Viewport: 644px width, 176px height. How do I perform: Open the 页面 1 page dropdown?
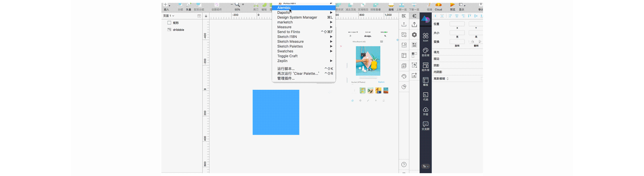point(169,16)
